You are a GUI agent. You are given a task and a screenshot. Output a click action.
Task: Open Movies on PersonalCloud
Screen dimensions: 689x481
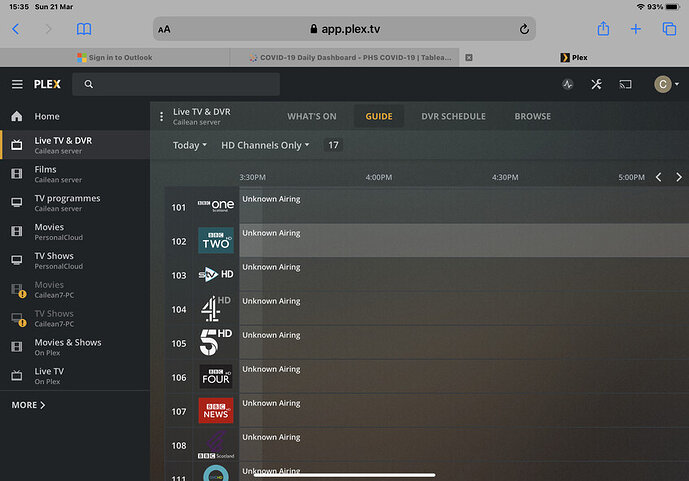click(75, 231)
